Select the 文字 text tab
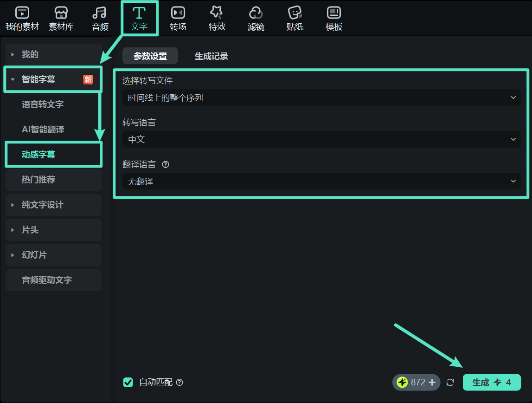This screenshot has width=532, height=403. point(140,18)
